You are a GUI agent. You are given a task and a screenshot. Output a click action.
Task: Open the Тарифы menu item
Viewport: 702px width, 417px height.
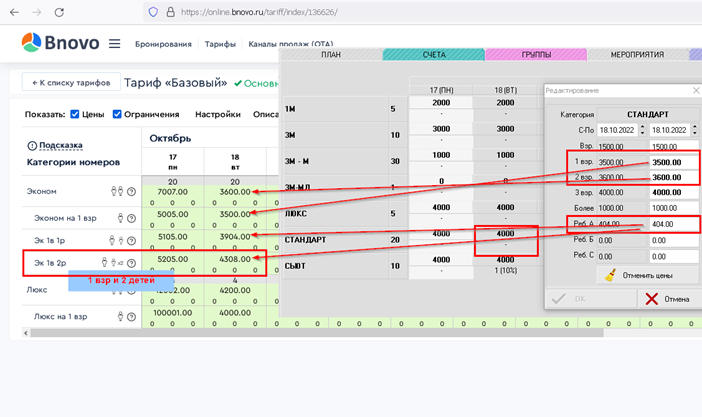(220, 44)
